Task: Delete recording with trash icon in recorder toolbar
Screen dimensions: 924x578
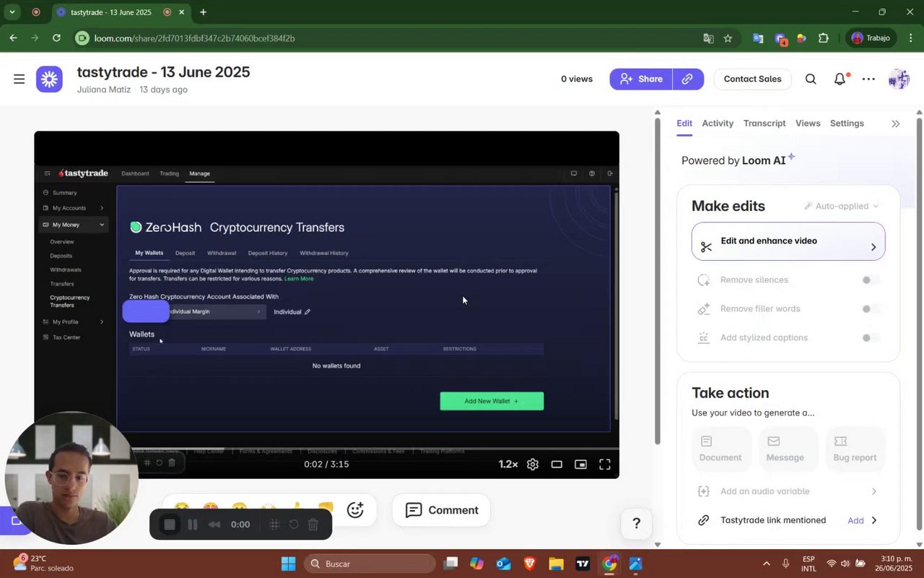Action: tap(313, 525)
